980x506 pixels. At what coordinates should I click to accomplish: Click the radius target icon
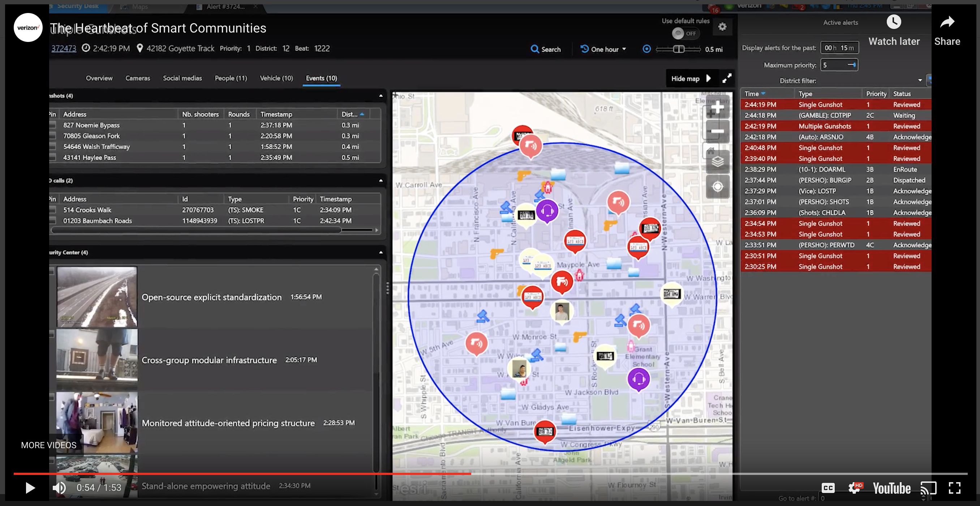pyautogui.click(x=646, y=49)
